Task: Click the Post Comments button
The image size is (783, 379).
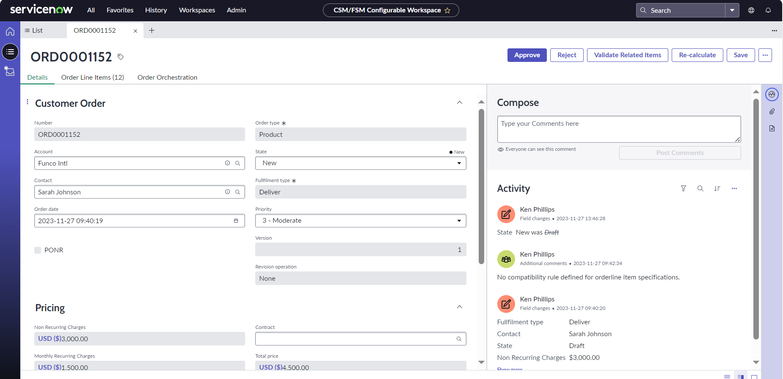Action: pyautogui.click(x=680, y=153)
